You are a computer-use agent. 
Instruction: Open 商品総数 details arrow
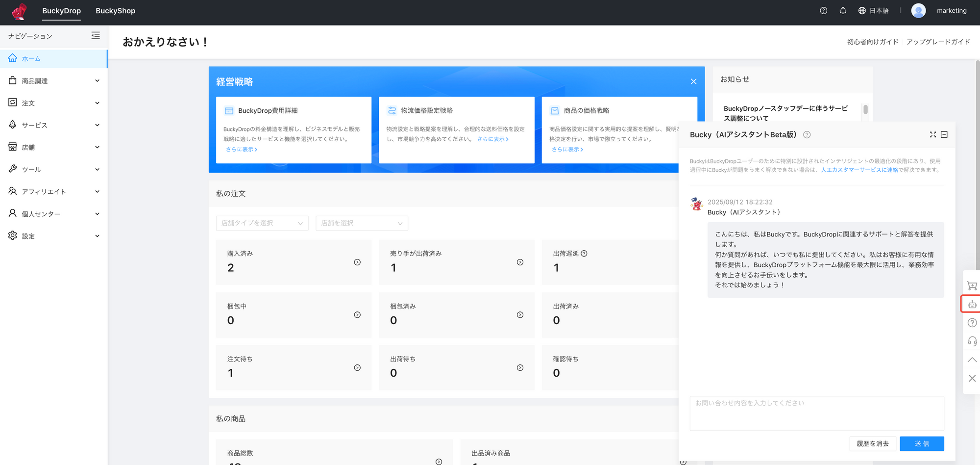439,462
